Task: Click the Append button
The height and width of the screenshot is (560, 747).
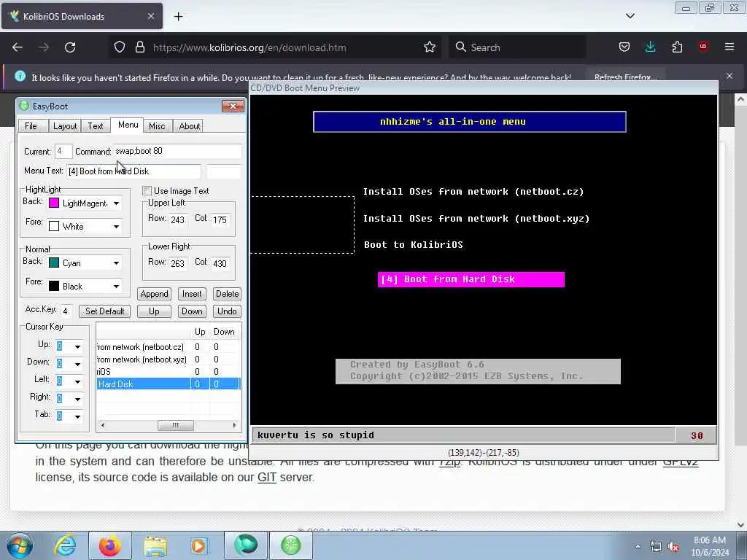Action: (154, 294)
